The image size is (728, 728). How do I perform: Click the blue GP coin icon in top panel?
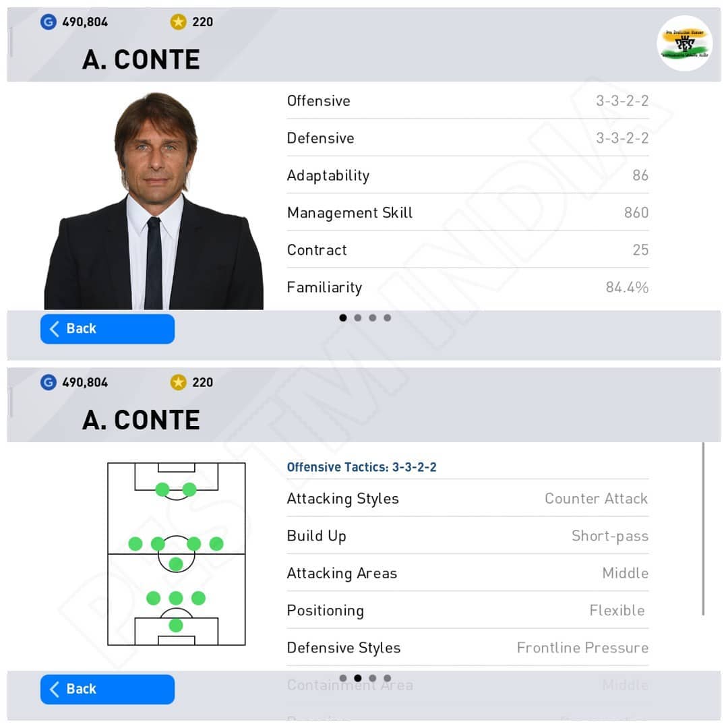click(49, 22)
